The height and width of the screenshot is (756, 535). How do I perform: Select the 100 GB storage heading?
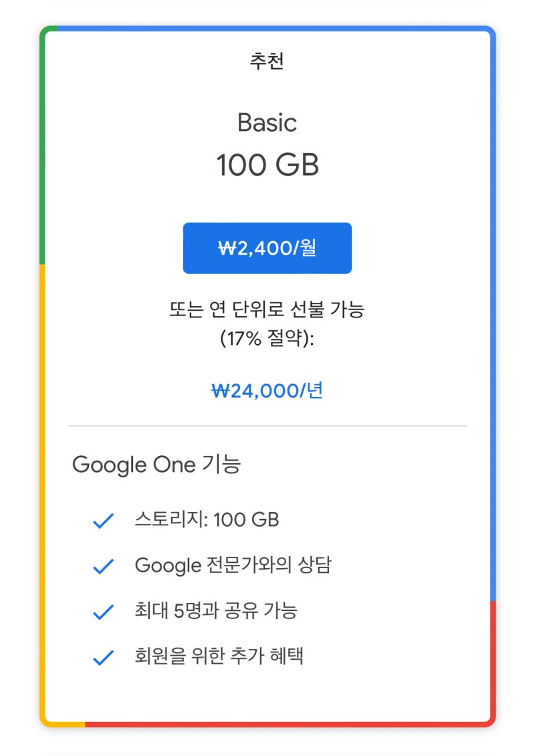[267, 165]
